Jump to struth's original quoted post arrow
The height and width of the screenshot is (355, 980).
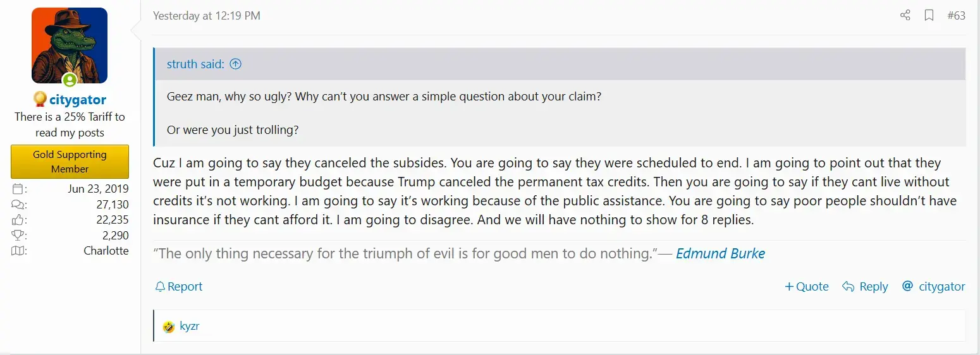pyautogui.click(x=236, y=64)
